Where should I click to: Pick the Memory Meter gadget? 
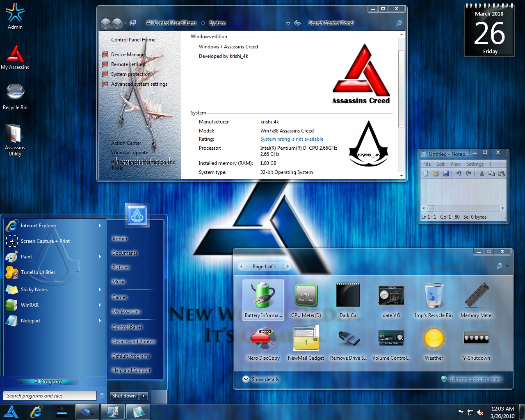click(x=477, y=300)
